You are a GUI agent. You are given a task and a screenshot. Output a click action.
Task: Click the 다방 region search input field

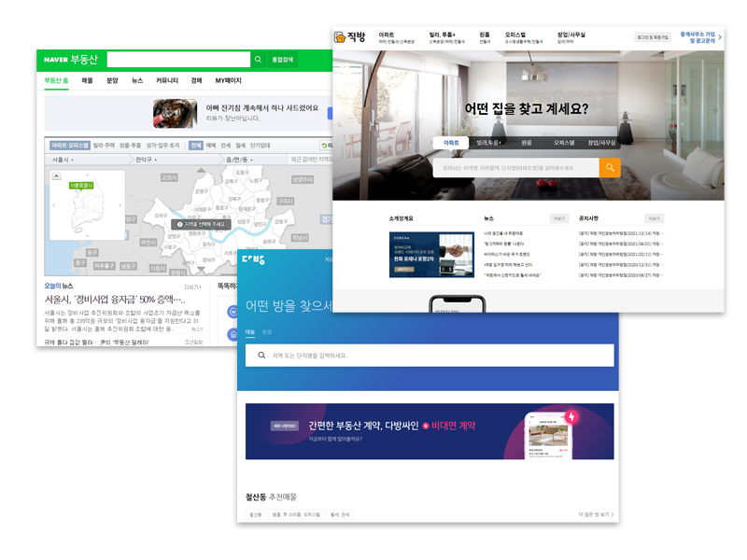pos(430,356)
